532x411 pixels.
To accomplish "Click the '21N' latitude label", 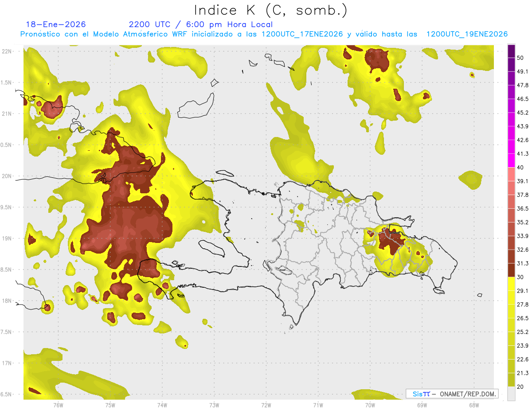I will pyautogui.click(x=6, y=114).
